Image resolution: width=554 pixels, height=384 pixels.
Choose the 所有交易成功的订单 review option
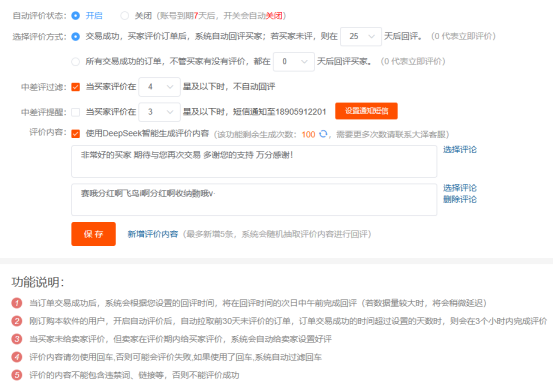click(x=75, y=61)
